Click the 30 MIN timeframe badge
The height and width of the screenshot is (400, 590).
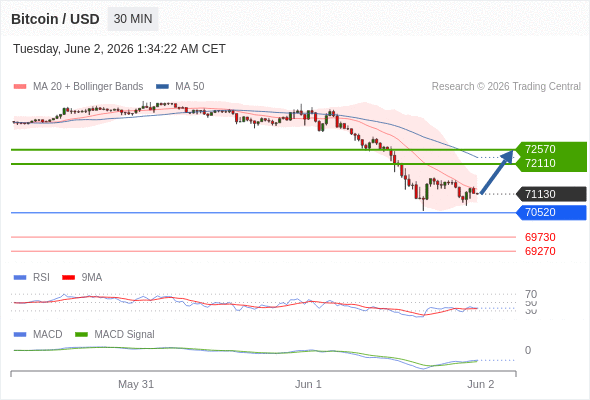tap(133, 19)
